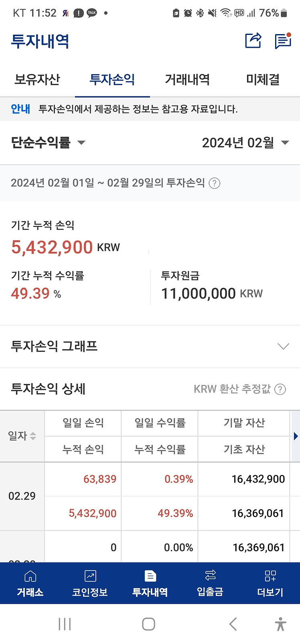Tap 투자내역 in bottom navigation
Screen dimensions: 300x644
pos(150,583)
